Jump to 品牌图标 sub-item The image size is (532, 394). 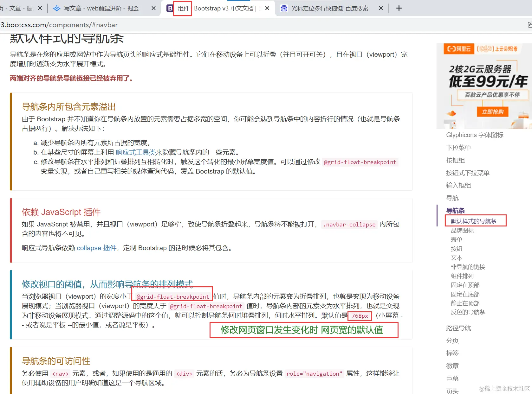462,231
